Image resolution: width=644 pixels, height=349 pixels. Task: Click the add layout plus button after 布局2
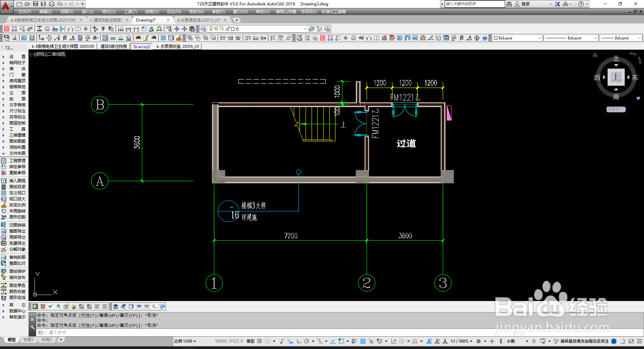(61, 340)
